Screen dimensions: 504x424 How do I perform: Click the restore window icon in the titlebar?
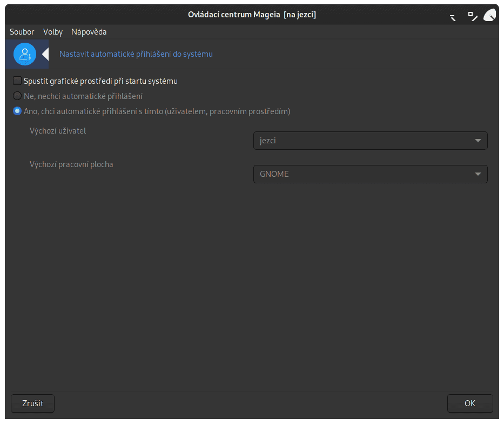pyautogui.click(x=472, y=15)
